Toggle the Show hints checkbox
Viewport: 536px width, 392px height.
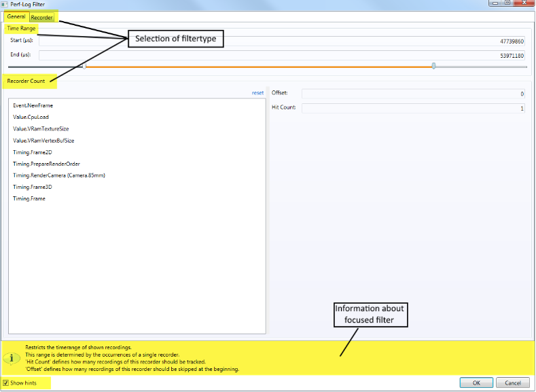(6, 382)
